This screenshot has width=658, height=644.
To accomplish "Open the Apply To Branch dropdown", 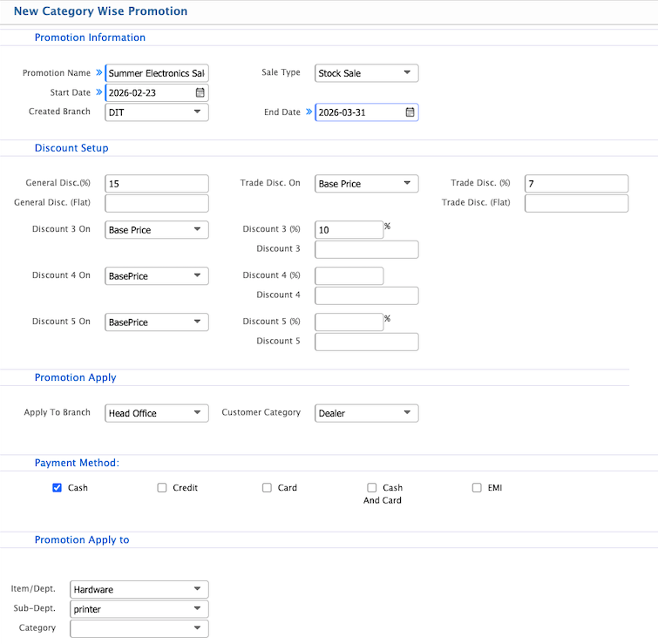I will pos(156,413).
